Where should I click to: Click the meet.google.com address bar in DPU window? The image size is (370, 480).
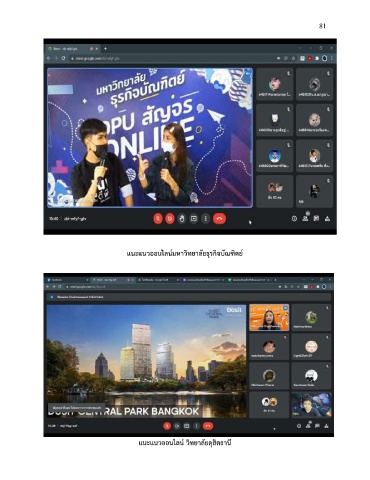pos(173,58)
